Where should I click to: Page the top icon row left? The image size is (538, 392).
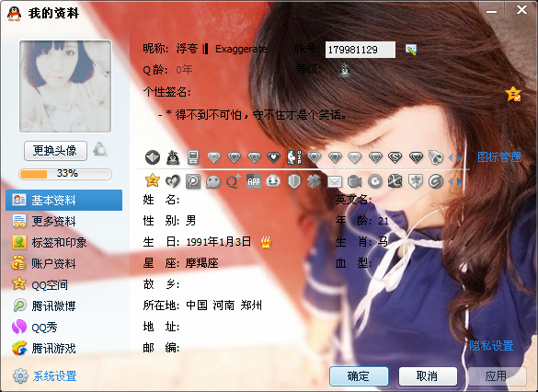pyautogui.click(x=451, y=158)
